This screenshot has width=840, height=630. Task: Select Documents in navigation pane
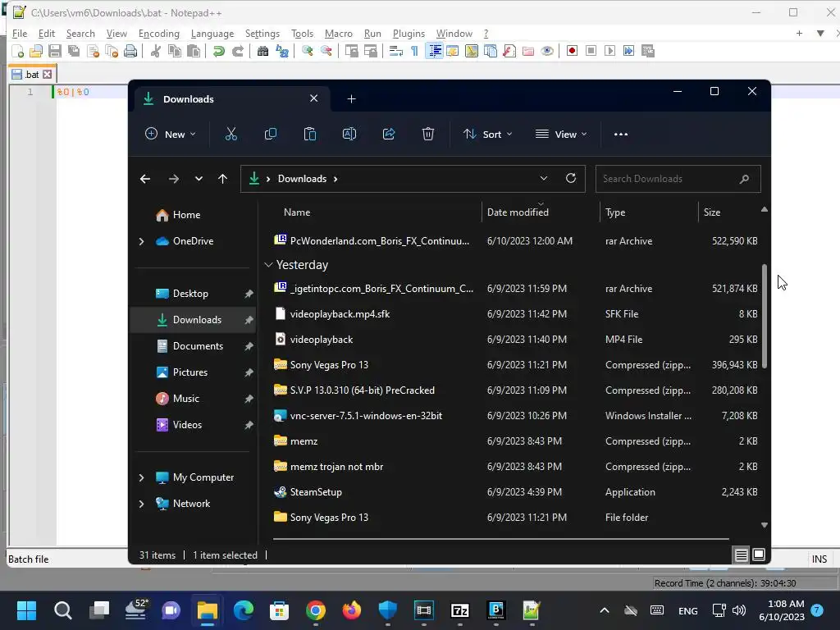point(198,346)
